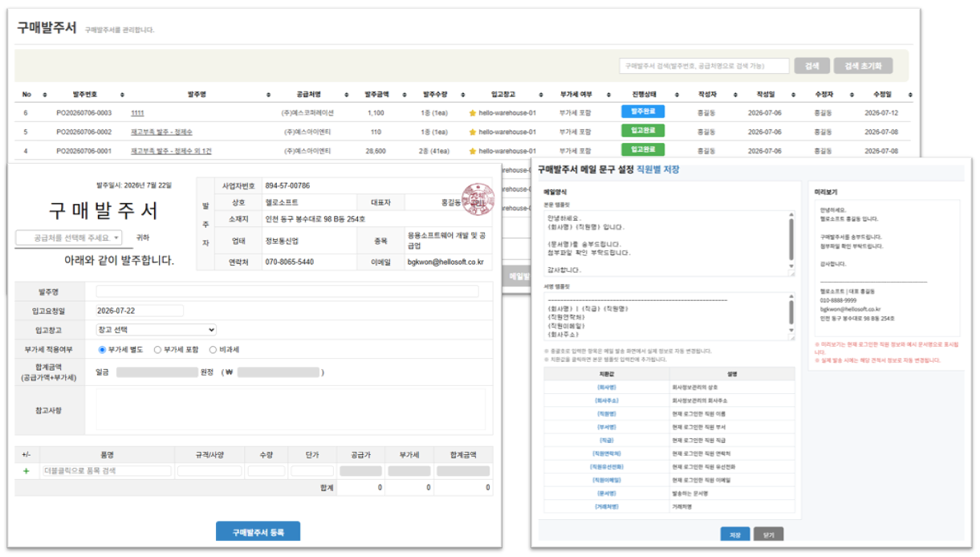Image resolution: width=980 pixels, height=557 pixels.
Task: Click the green plus icon to add item row
Action: point(26,471)
